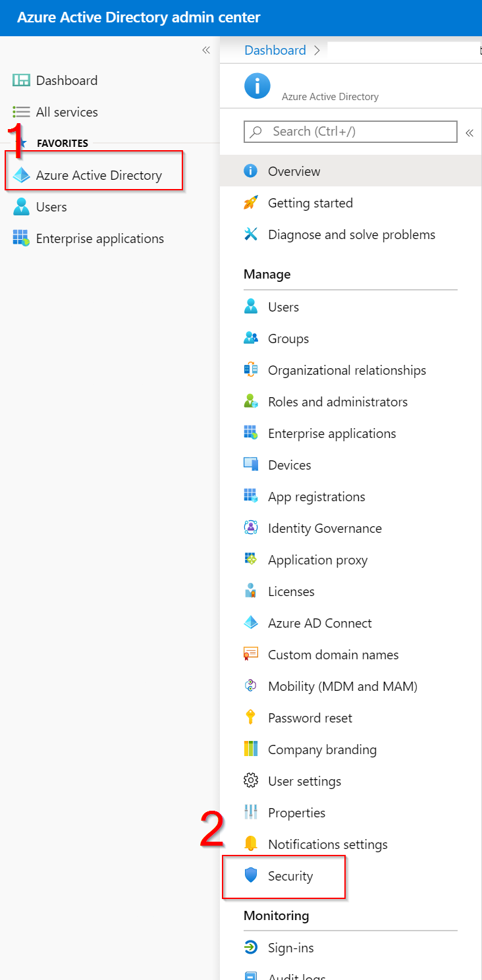482x980 pixels.
Task: Click the Licenses icon
Action: click(251, 591)
